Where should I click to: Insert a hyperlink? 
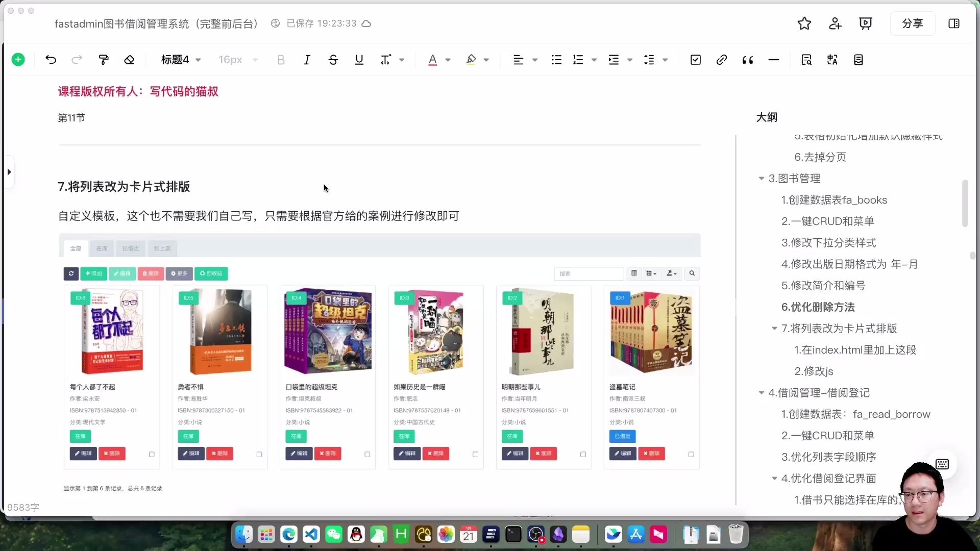721,60
